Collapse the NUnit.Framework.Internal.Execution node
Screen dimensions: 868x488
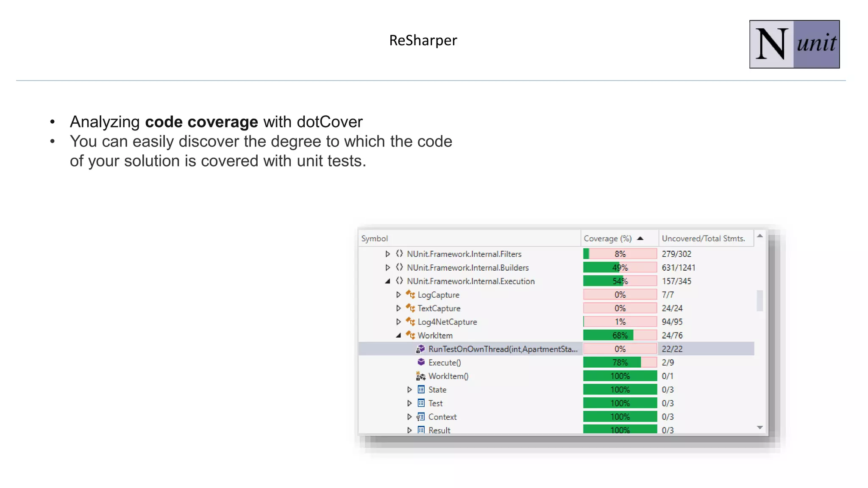coord(387,281)
